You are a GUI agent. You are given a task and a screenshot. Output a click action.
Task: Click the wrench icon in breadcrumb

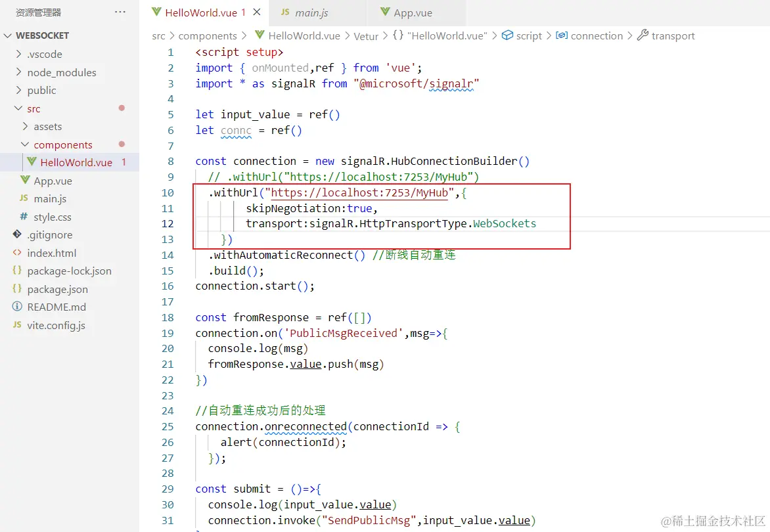643,35
